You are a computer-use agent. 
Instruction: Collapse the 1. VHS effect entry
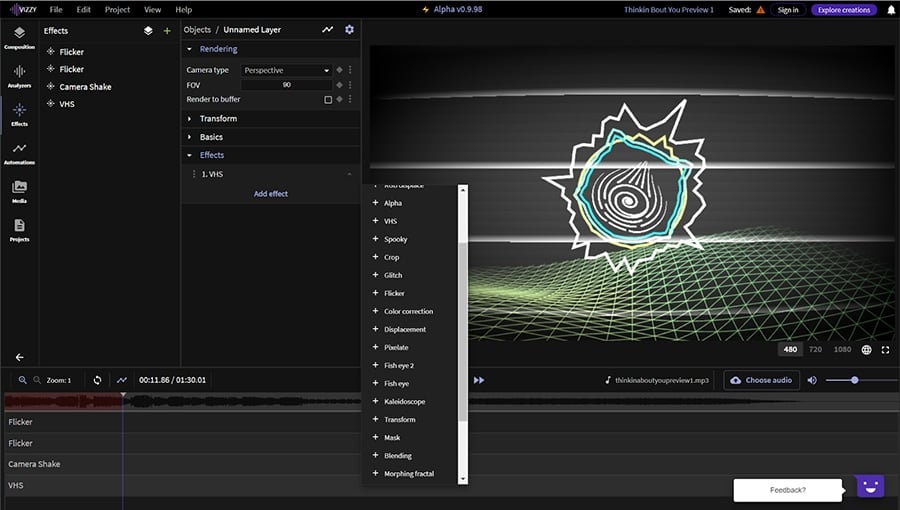click(x=349, y=174)
